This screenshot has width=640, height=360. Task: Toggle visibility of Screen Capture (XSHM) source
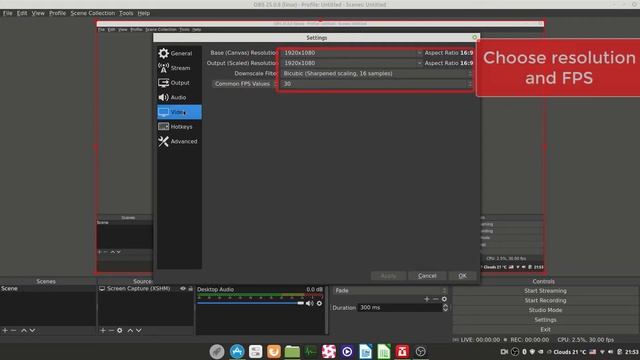tap(183, 289)
